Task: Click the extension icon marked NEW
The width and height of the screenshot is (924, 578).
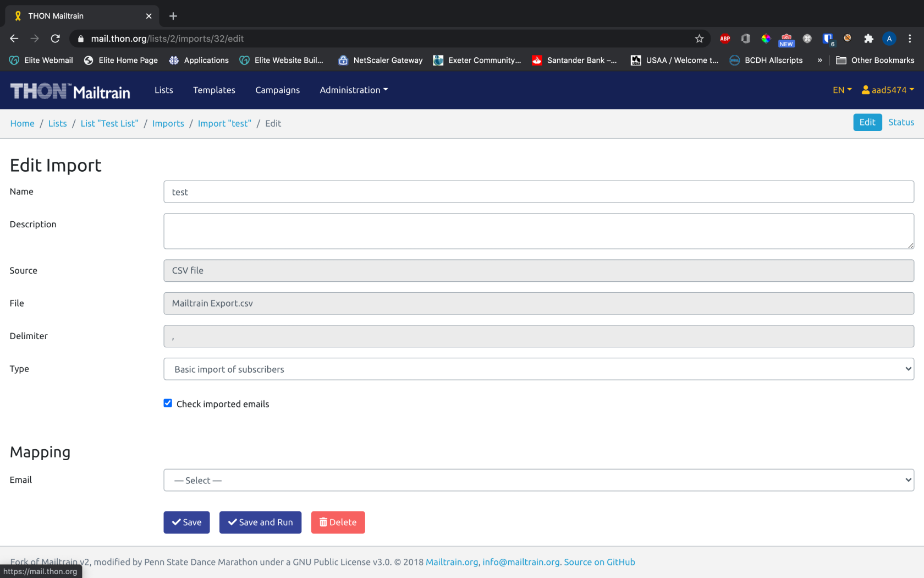Action: (786, 40)
